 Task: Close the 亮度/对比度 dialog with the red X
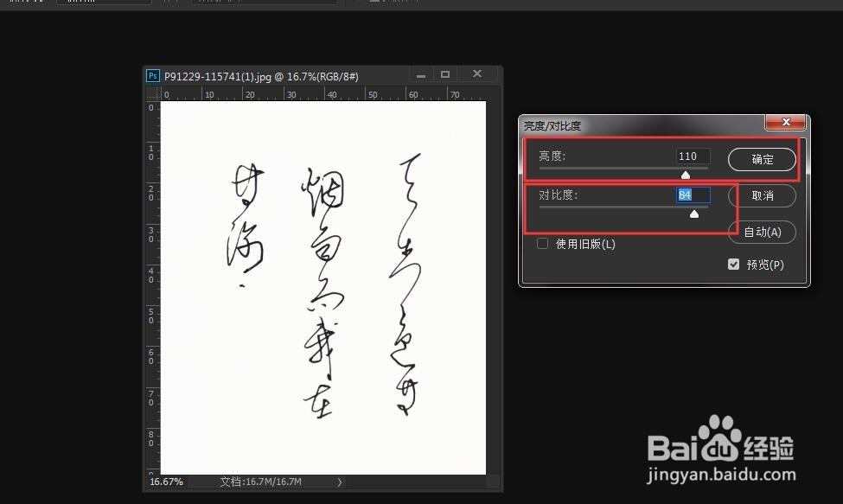tap(786, 122)
